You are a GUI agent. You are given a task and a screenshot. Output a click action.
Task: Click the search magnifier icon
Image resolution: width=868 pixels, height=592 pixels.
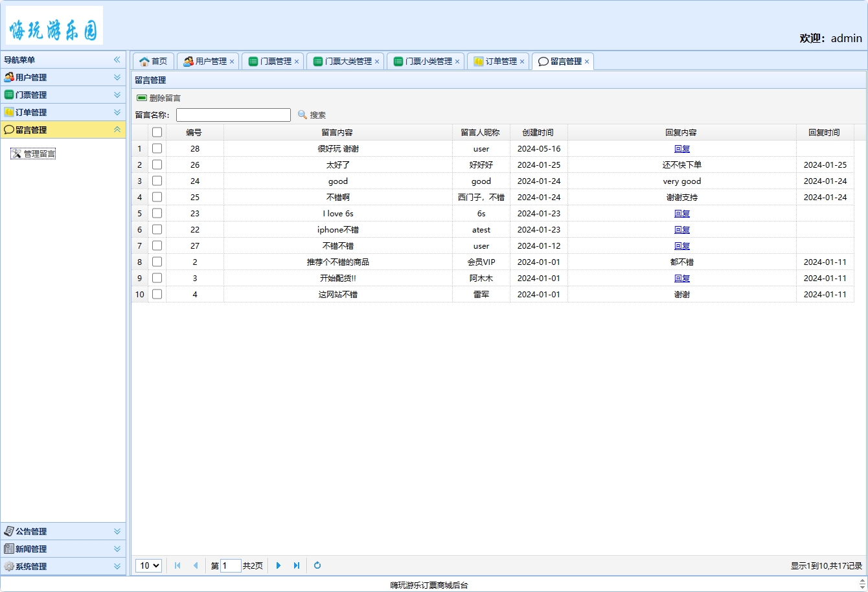coord(303,115)
